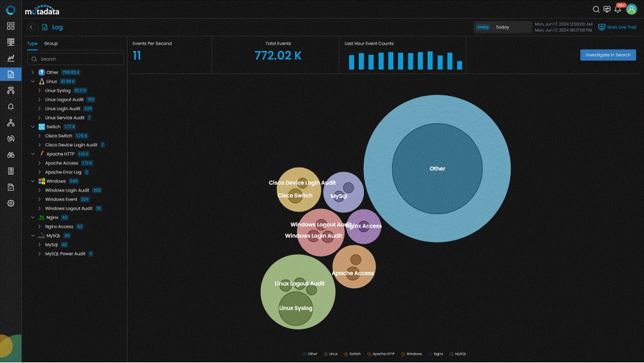Click the Linux Syslog bubble

pos(296,308)
